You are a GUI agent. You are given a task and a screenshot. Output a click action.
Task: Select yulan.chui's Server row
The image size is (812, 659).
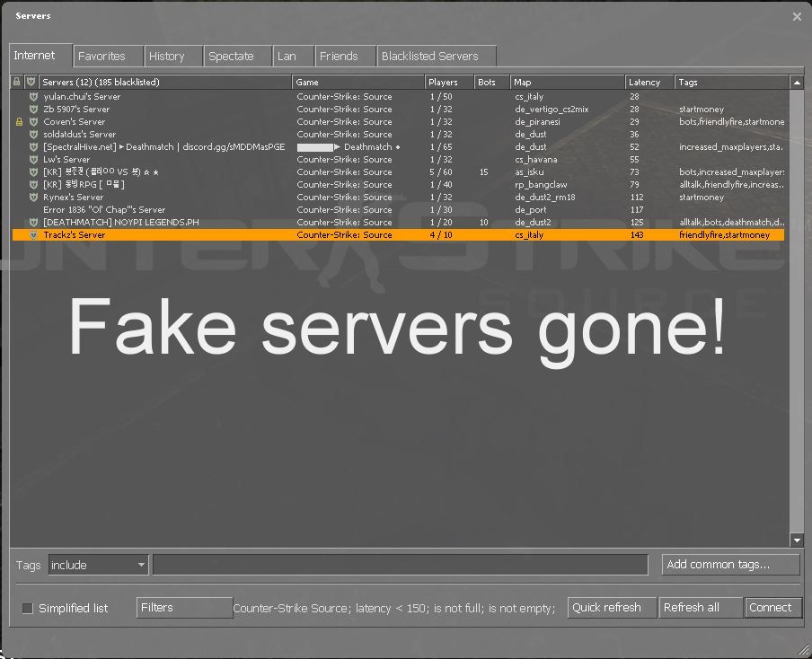pyautogui.click(x=398, y=97)
